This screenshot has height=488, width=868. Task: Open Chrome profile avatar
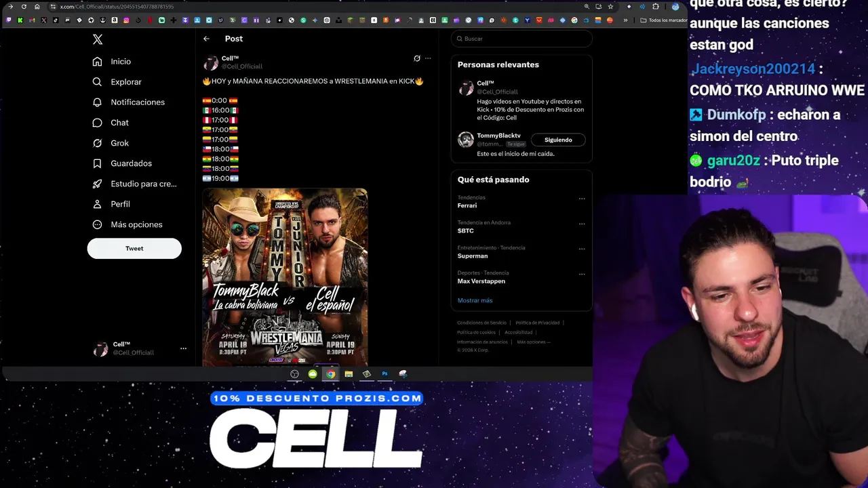pyautogui.click(x=675, y=7)
